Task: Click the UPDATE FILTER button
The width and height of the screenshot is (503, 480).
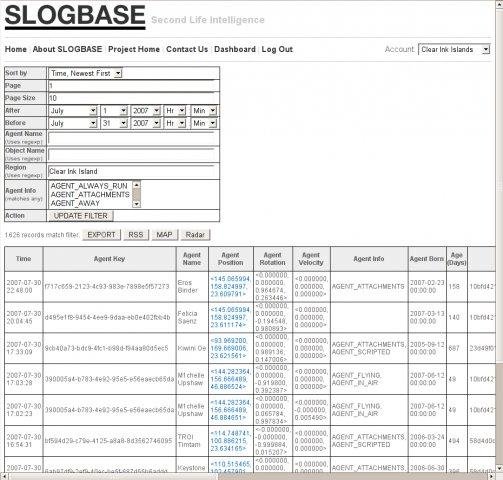Action: click(x=81, y=216)
